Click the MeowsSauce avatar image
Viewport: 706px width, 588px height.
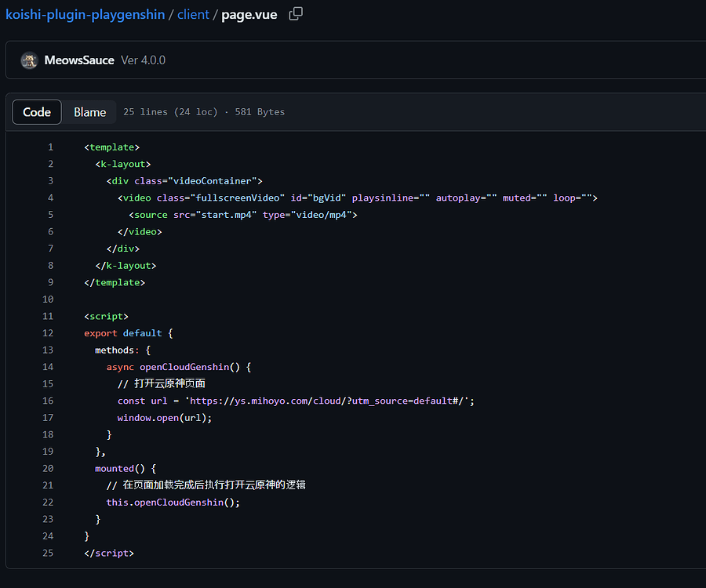[30, 60]
